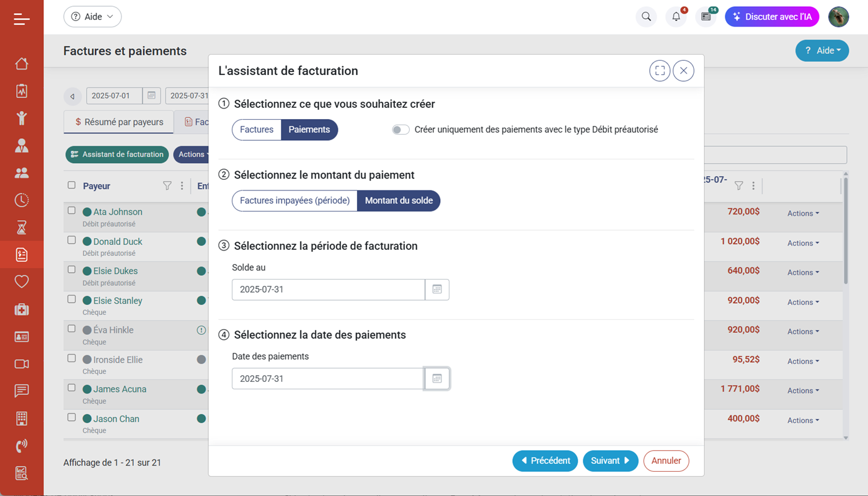
Task: Open the report search sidebar icon
Action: (22, 473)
